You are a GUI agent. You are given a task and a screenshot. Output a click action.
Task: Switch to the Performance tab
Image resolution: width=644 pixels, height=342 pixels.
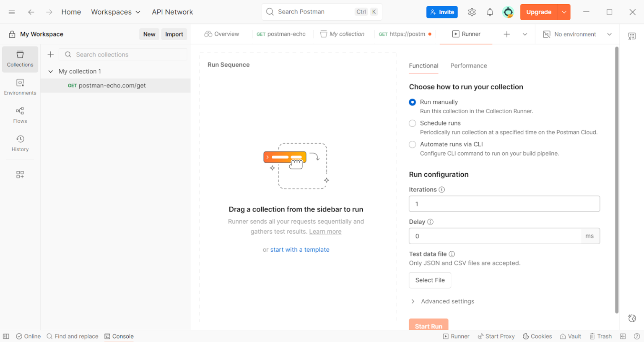[x=469, y=66]
